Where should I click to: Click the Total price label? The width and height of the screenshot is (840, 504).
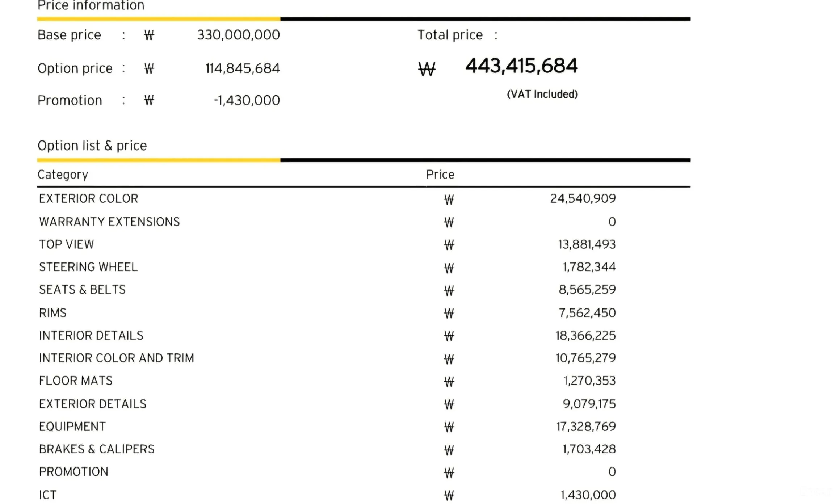pyautogui.click(x=450, y=35)
